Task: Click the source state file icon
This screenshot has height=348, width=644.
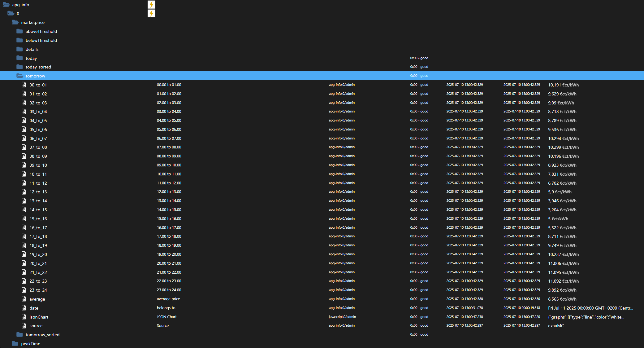Action: tap(24, 326)
